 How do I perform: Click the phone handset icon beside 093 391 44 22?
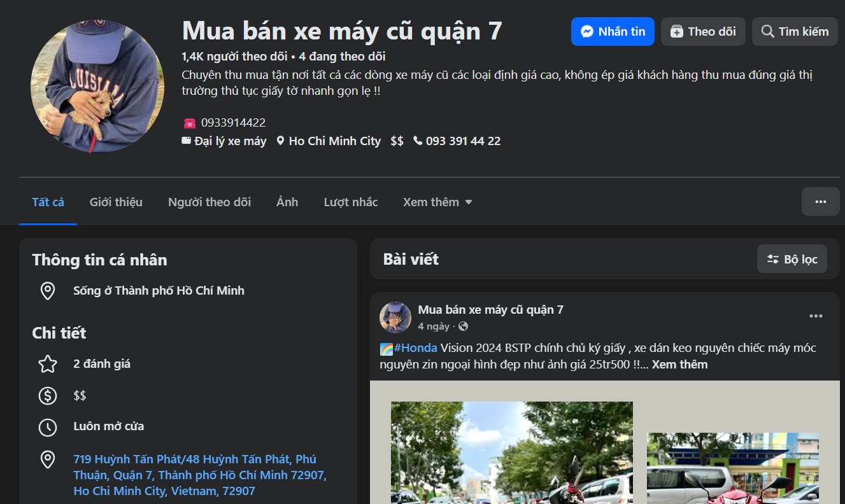tap(418, 141)
